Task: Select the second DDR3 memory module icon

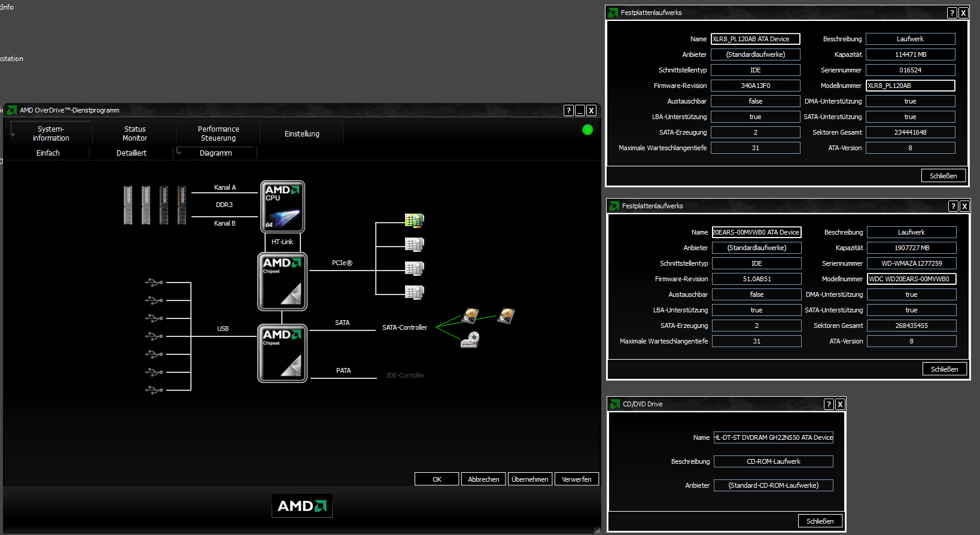Action: [x=146, y=205]
